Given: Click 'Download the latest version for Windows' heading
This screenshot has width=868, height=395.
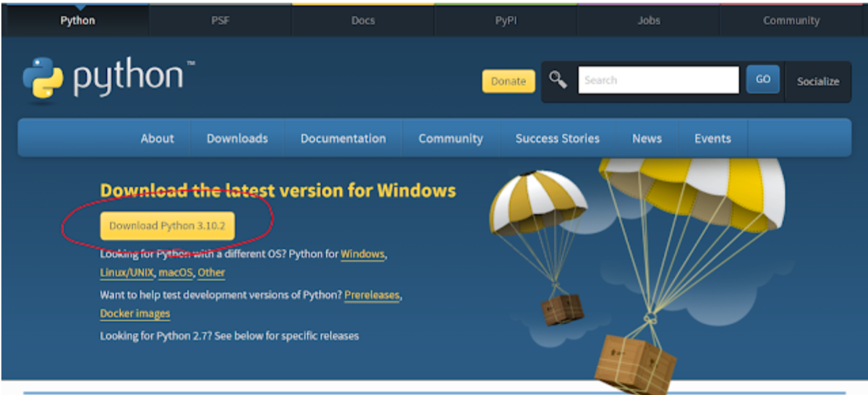Looking at the screenshot, I should [278, 191].
